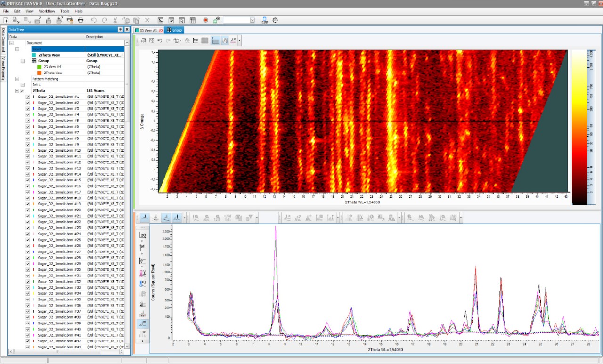The height and width of the screenshot is (364, 603).
Task: Click the printer icon in main toolbar
Action: tap(81, 20)
